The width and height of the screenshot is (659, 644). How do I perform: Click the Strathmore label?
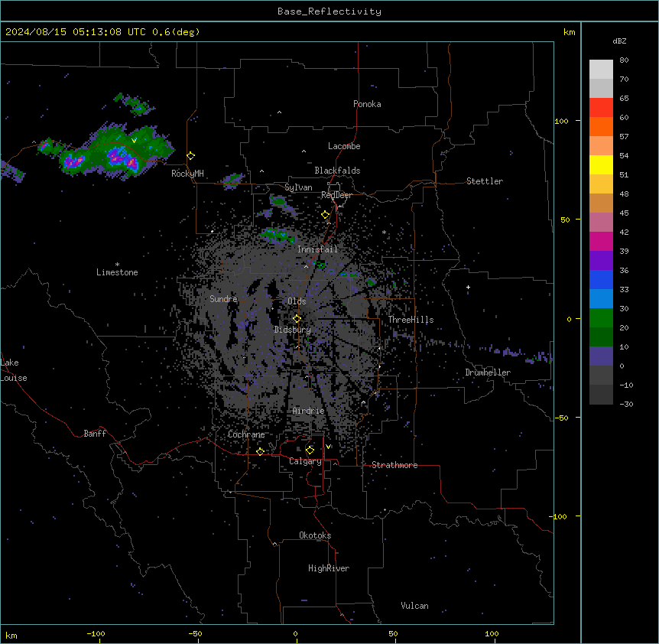[x=394, y=465]
